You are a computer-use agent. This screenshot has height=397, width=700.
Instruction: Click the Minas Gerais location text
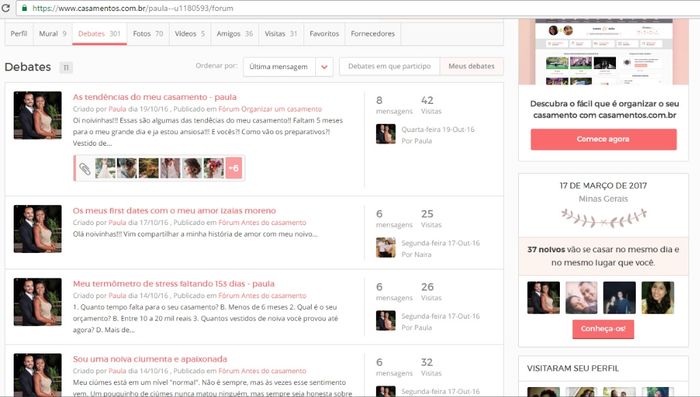pos(603,199)
